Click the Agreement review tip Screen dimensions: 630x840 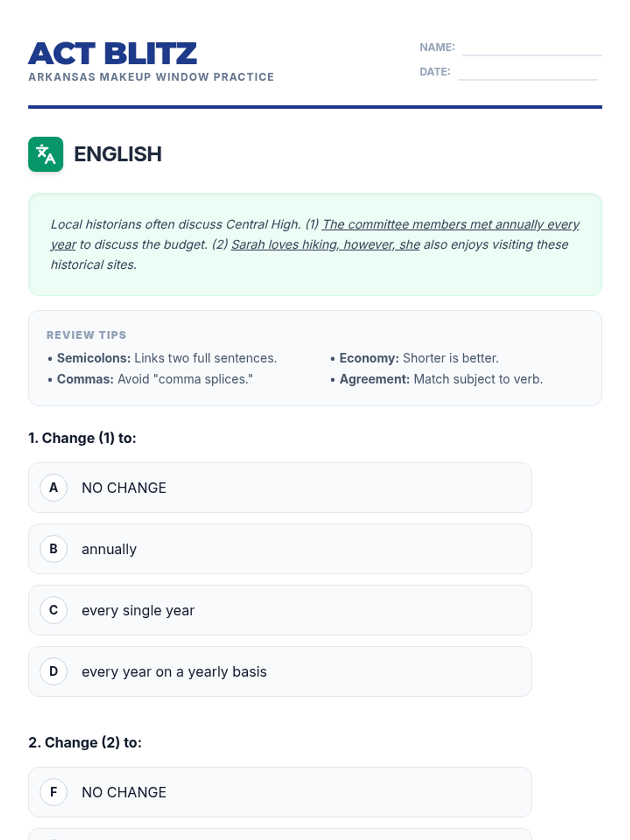[x=440, y=379]
